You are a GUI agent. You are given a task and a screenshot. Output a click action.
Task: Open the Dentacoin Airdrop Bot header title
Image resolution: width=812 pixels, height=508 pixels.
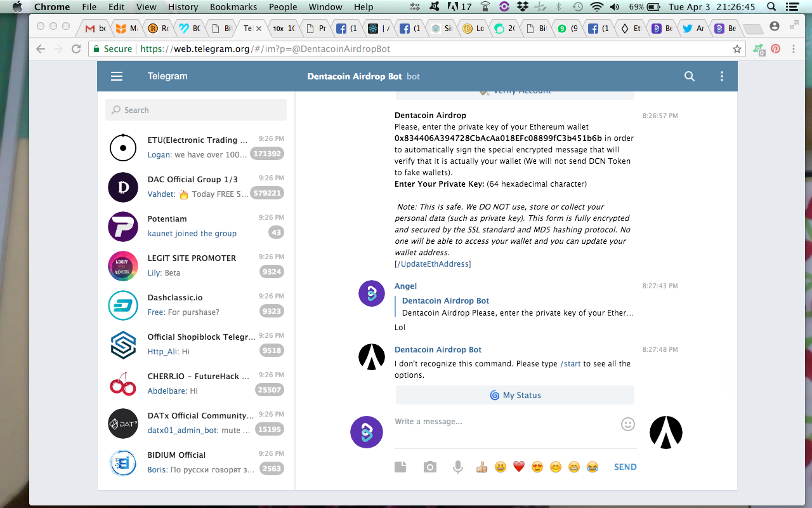pyautogui.click(x=354, y=76)
